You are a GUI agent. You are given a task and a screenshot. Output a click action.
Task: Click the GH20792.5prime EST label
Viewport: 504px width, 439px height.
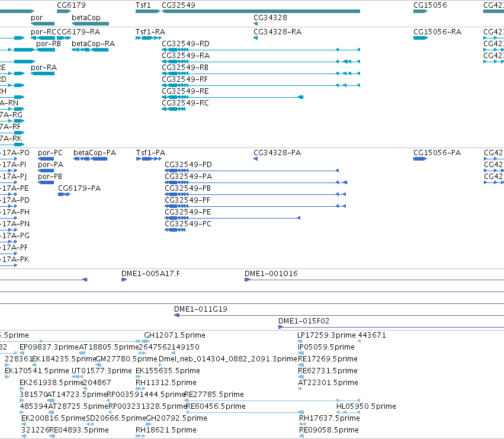click(x=176, y=418)
